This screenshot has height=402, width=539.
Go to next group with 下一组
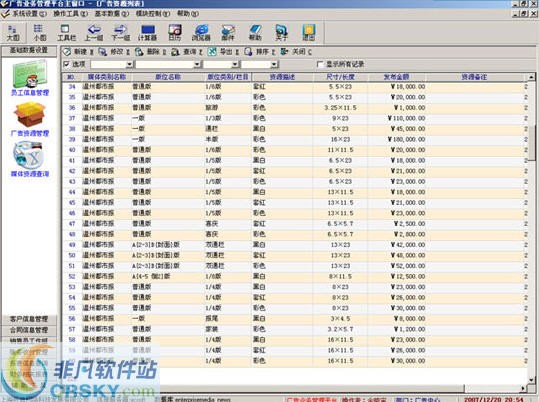(121, 33)
